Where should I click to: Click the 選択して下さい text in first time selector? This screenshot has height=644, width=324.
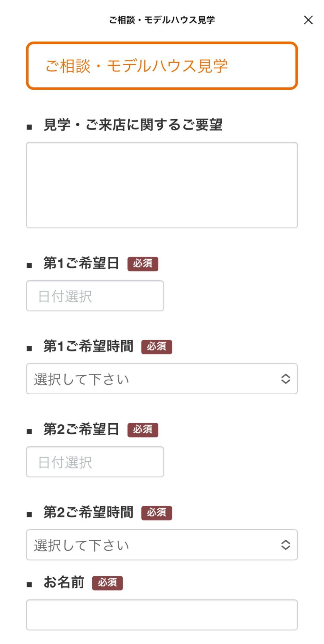tap(80, 379)
